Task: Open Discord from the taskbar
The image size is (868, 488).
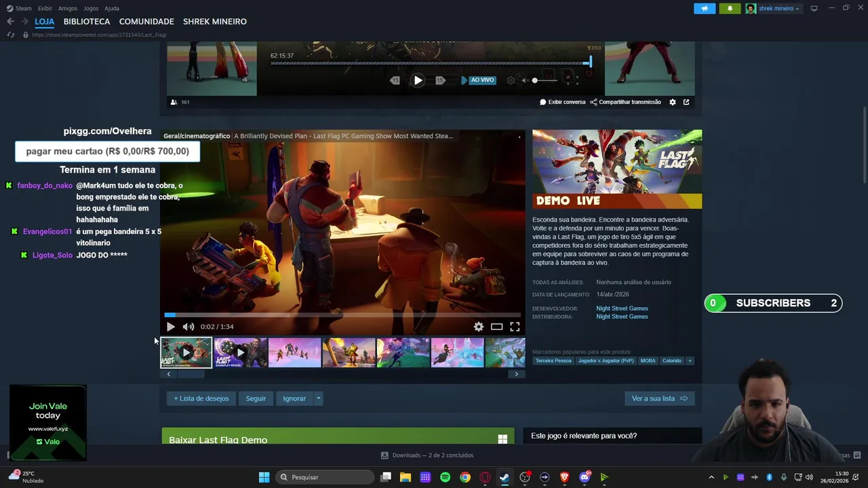Action: [x=585, y=477]
